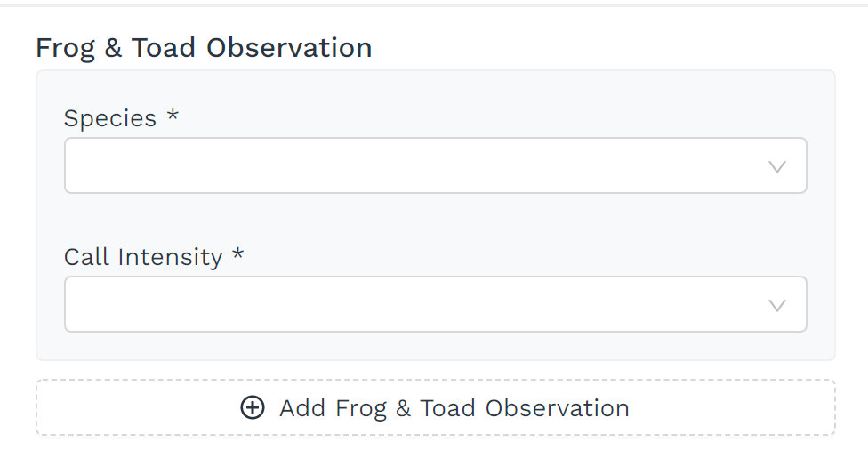Click the Species field label
868x466 pixels.
pyautogui.click(x=110, y=118)
